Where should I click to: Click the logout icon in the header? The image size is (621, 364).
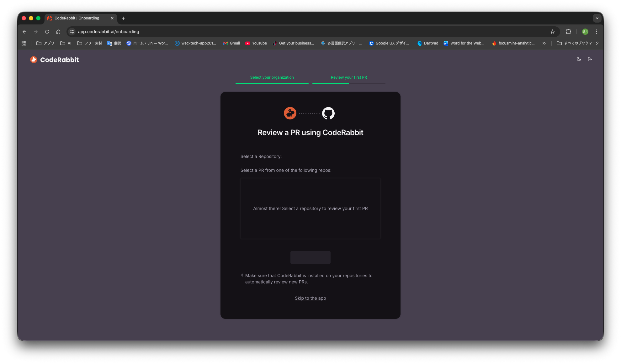590,59
